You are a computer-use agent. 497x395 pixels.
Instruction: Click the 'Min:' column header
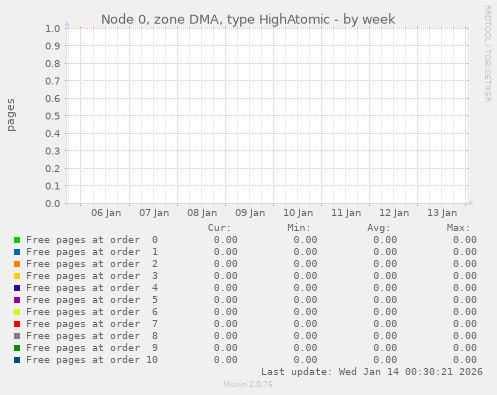click(299, 228)
